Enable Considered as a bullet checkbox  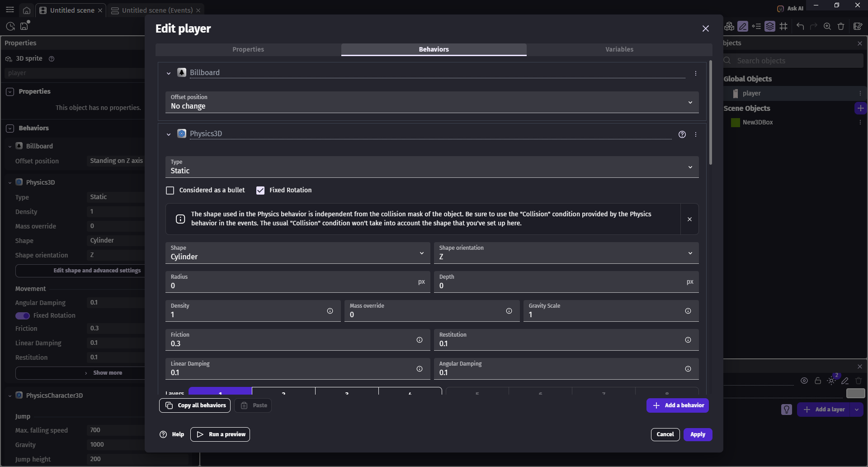[170, 191]
